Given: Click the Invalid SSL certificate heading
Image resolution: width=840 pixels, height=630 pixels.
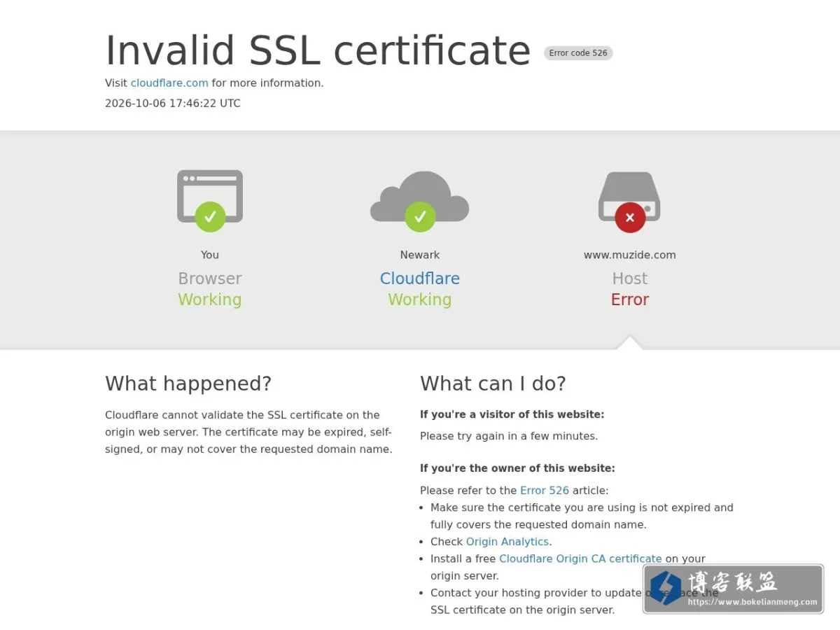Looking at the screenshot, I should [x=318, y=50].
